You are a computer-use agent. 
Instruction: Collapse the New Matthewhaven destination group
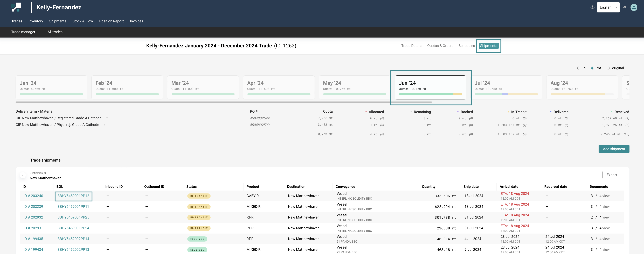click(x=23, y=175)
